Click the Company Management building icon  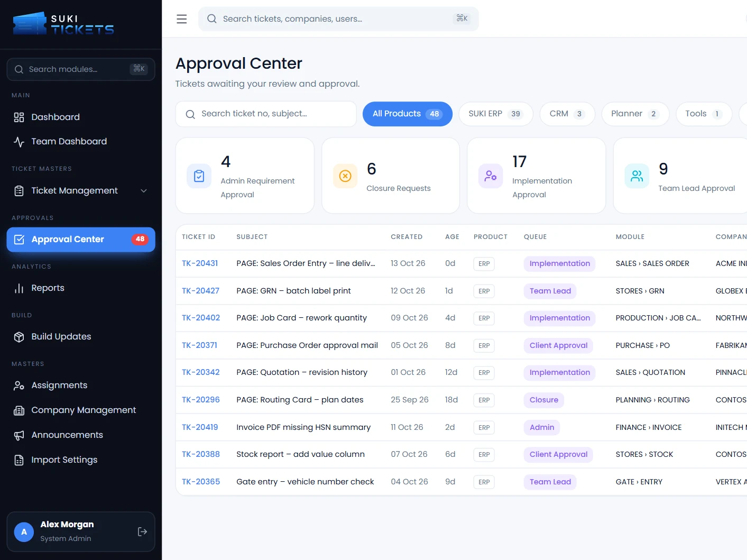click(x=19, y=410)
